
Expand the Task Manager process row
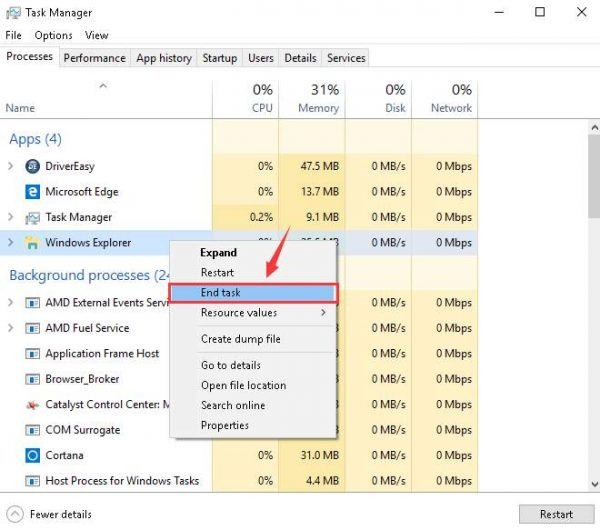click(x=11, y=217)
